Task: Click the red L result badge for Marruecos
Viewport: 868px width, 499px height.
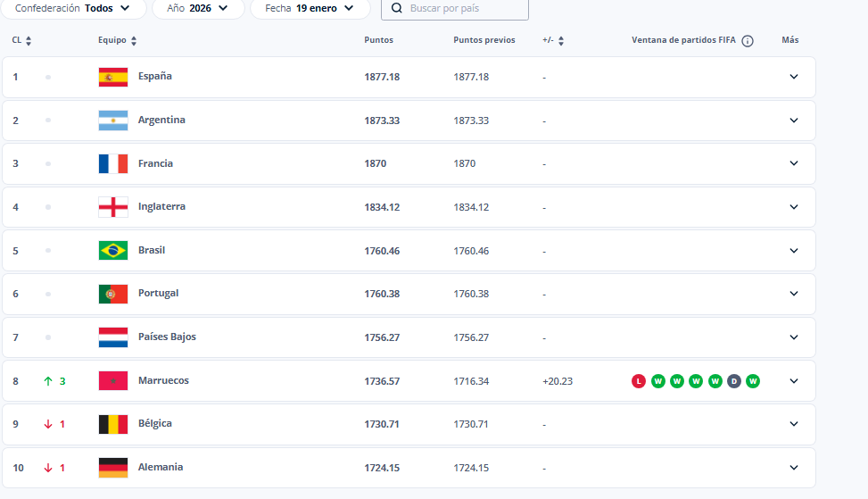Action: 639,381
